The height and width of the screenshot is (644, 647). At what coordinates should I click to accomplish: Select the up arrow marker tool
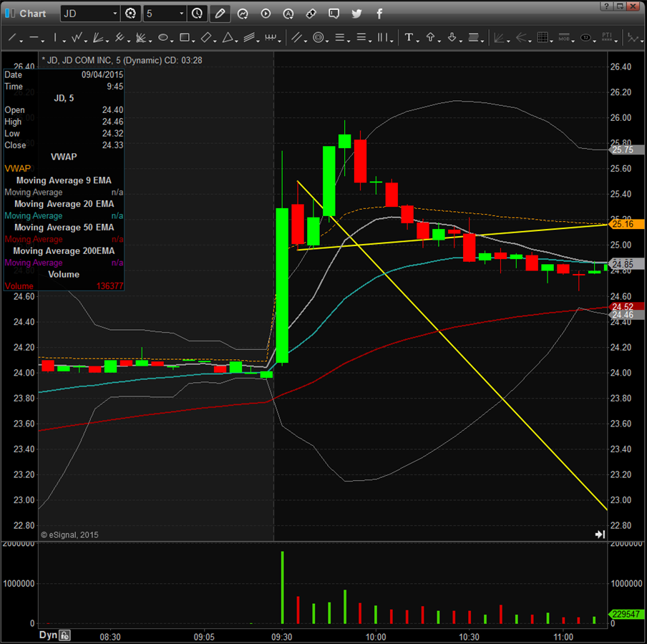click(x=430, y=38)
